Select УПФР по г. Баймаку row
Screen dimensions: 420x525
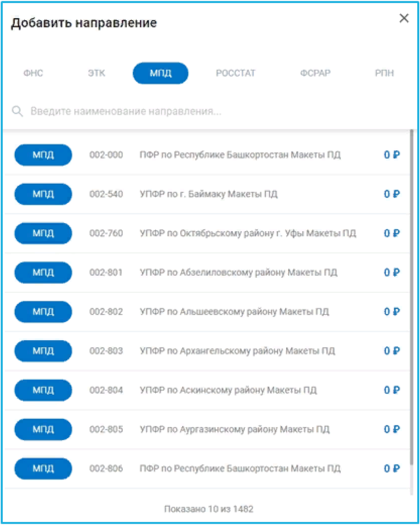[x=207, y=194]
